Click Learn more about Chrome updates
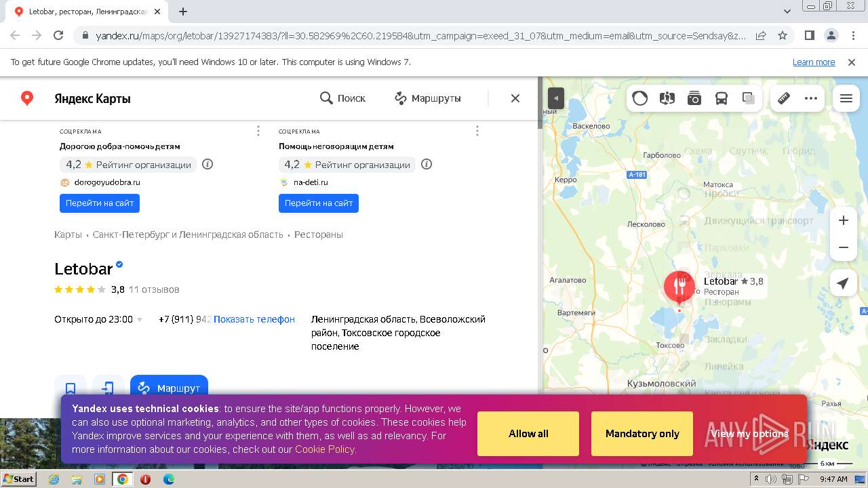868x488 pixels. point(814,62)
